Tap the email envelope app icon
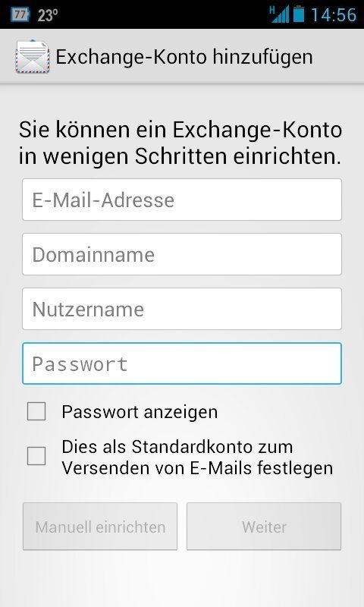The width and height of the screenshot is (364, 607). pyautogui.click(x=33, y=56)
